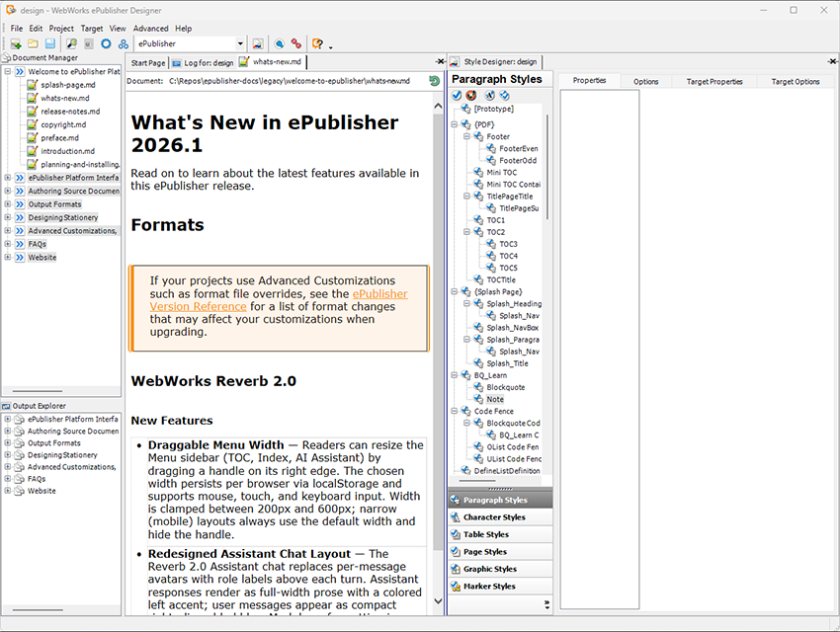Select the [Prototype] paragraph style
The height and width of the screenshot is (632, 840).
point(493,109)
